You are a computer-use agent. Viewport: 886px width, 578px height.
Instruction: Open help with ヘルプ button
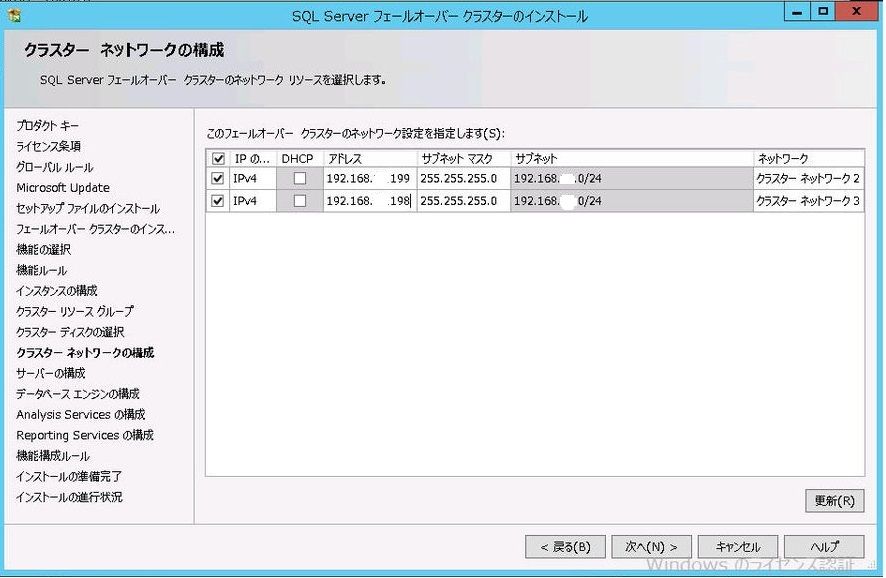pos(824,547)
